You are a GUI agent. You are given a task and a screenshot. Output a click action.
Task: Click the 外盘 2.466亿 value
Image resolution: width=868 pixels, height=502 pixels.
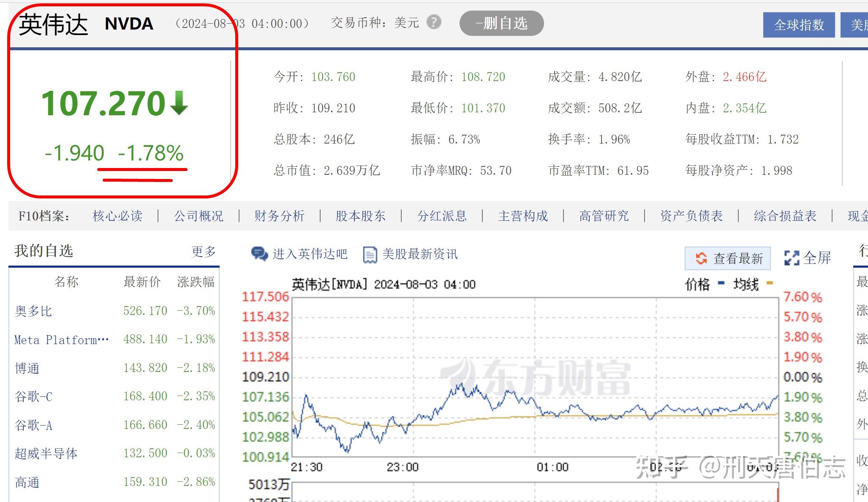[745, 77]
